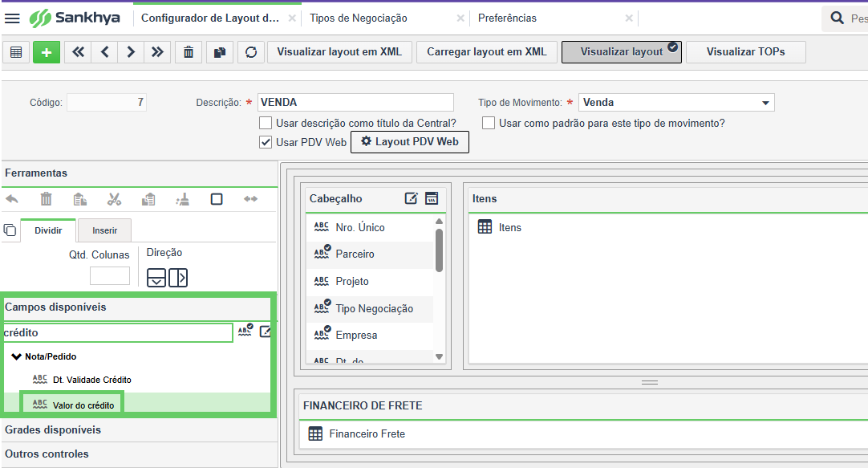Refresh the record
The height and width of the screenshot is (468, 868).
click(251, 52)
